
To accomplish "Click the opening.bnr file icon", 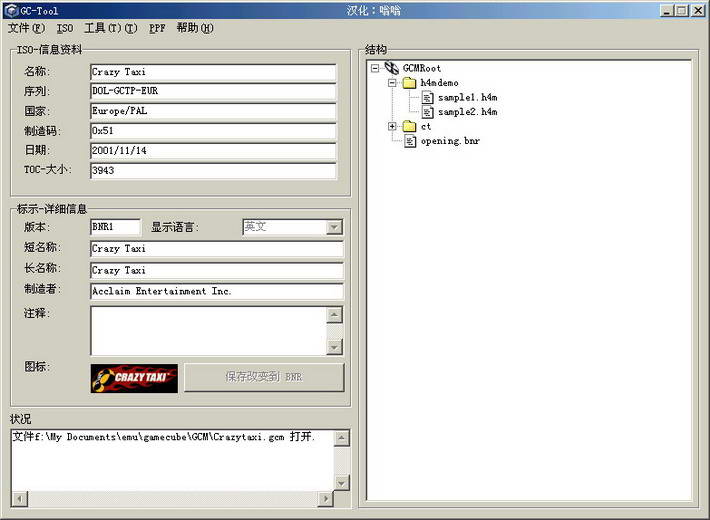I will pos(410,141).
